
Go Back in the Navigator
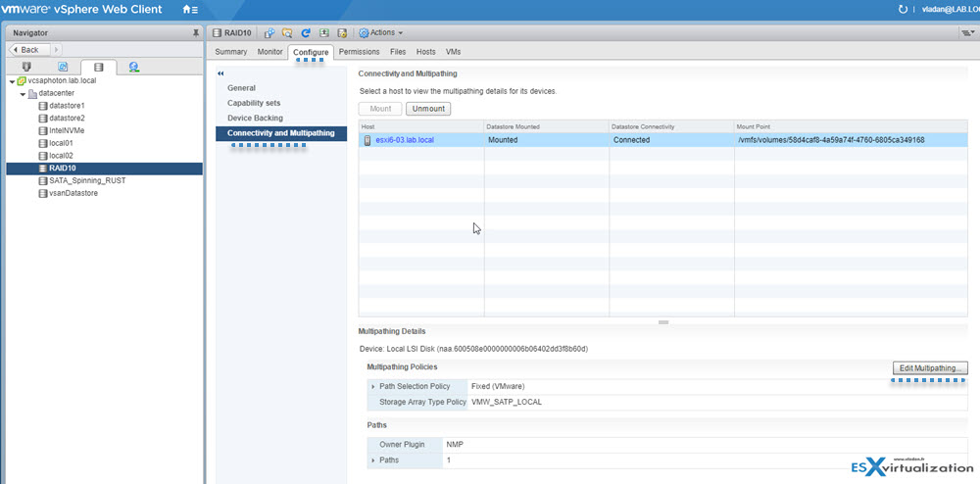click(28, 49)
